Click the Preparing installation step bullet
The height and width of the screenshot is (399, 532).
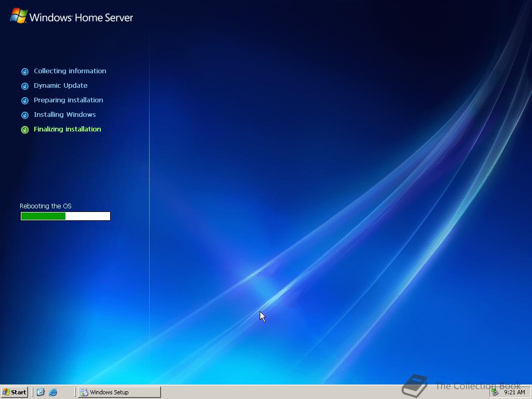click(25, 101)
